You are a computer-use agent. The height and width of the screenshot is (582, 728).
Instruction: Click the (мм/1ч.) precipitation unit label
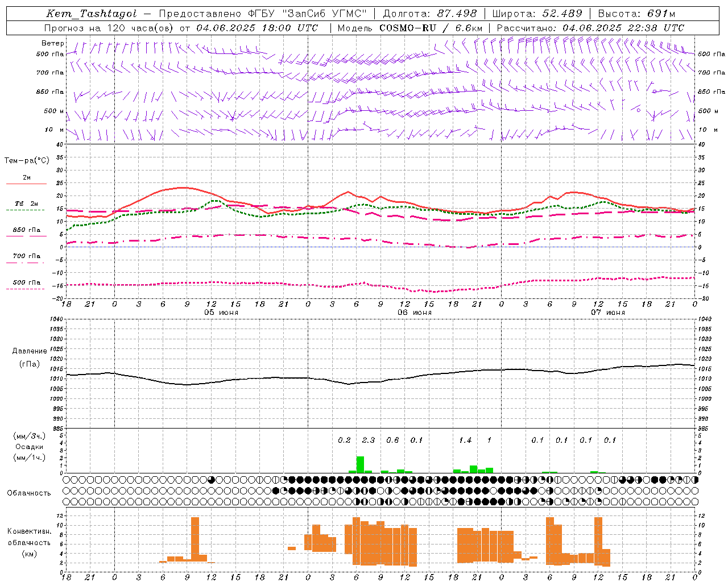coord(30,458)
